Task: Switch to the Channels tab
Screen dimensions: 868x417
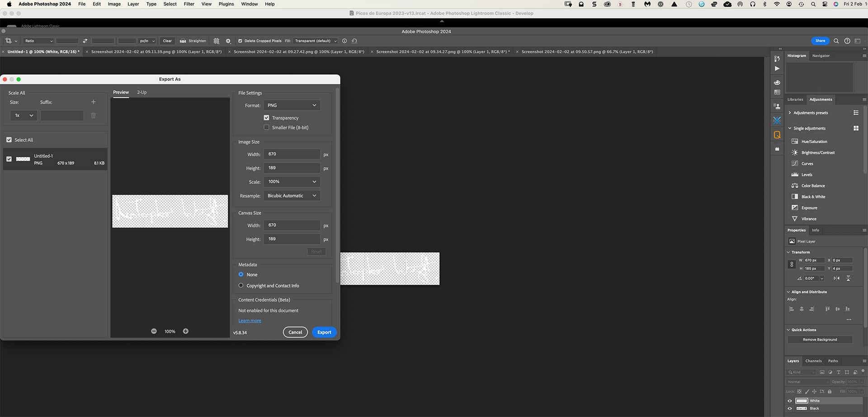Action: click(813, 361)
